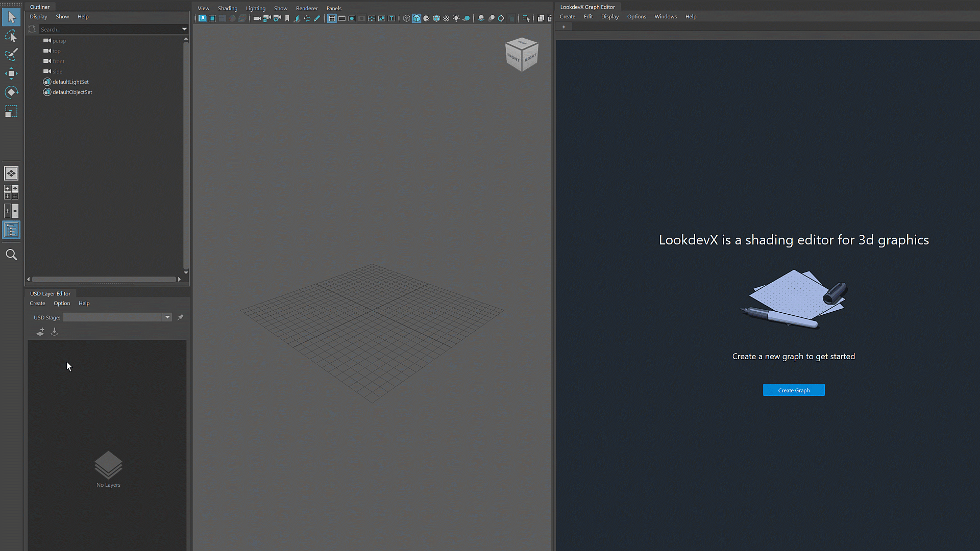Click the Scale tool icon
Image resolution: width=980 pixels, height=551 pixels.
coord(11,111)
